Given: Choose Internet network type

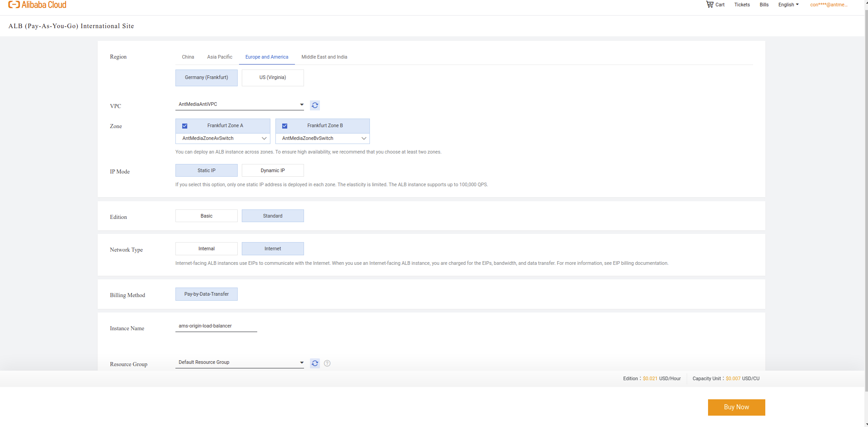Looking at the screenshot, I should (x=273, y=248).
